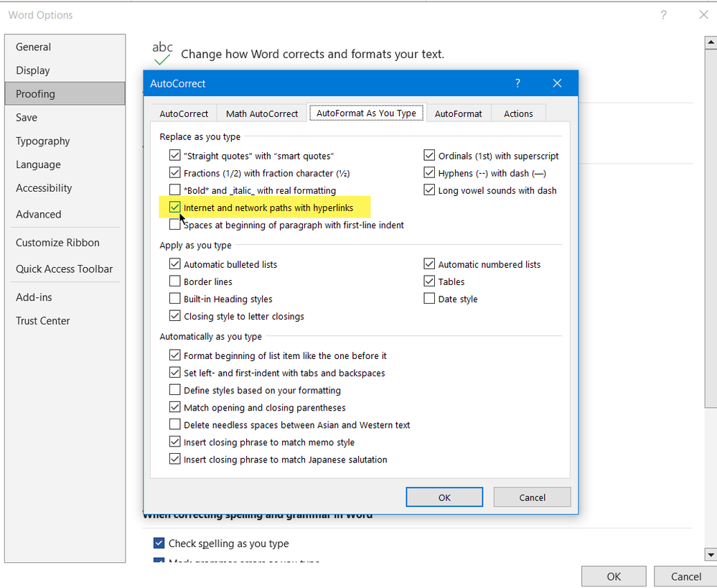Select the Proofing category

click(65, 94)
